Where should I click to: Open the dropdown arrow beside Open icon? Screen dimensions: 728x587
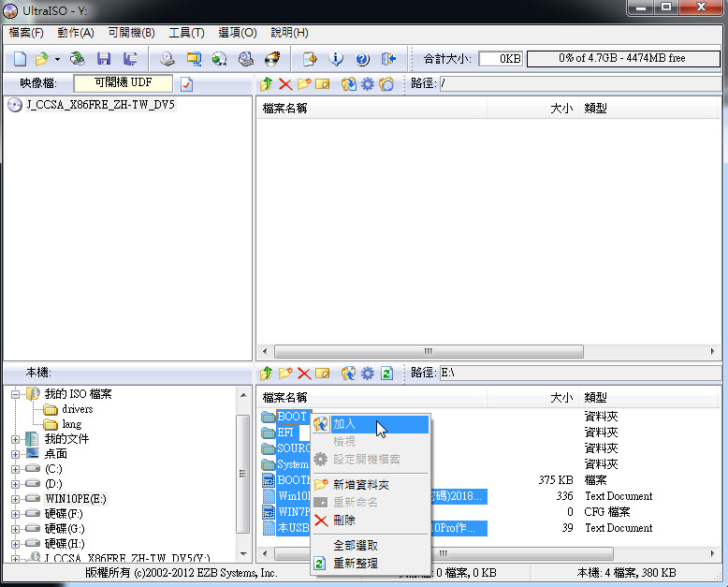57,59
